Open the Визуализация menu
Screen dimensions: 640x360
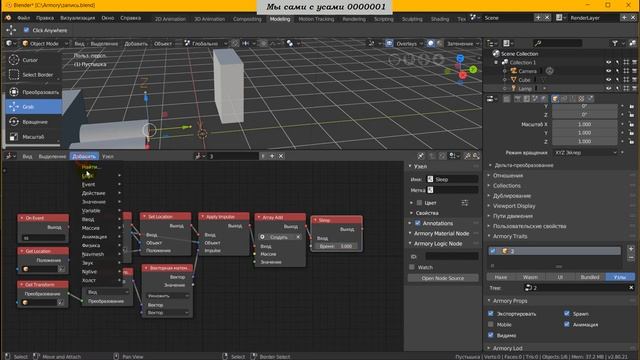pyautogui.click(x=78, y=18)
